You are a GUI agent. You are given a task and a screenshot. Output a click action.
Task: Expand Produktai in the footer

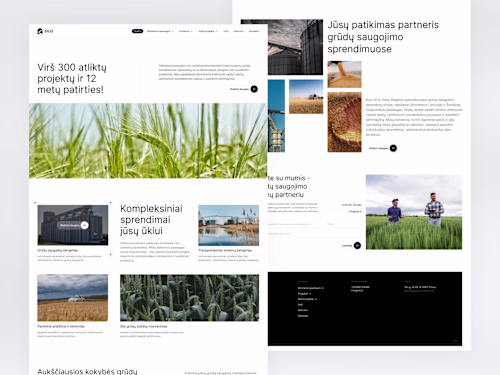pos(304,294)
